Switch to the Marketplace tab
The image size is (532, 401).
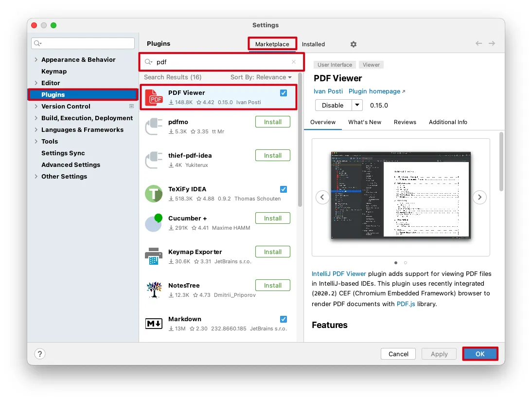pyautogui.click(x=272, y=44)
